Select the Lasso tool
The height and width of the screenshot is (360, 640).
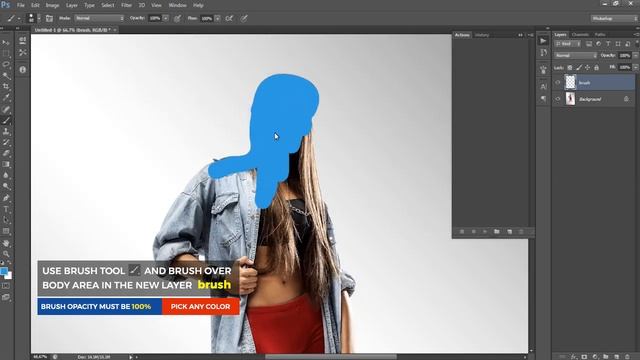6,64
